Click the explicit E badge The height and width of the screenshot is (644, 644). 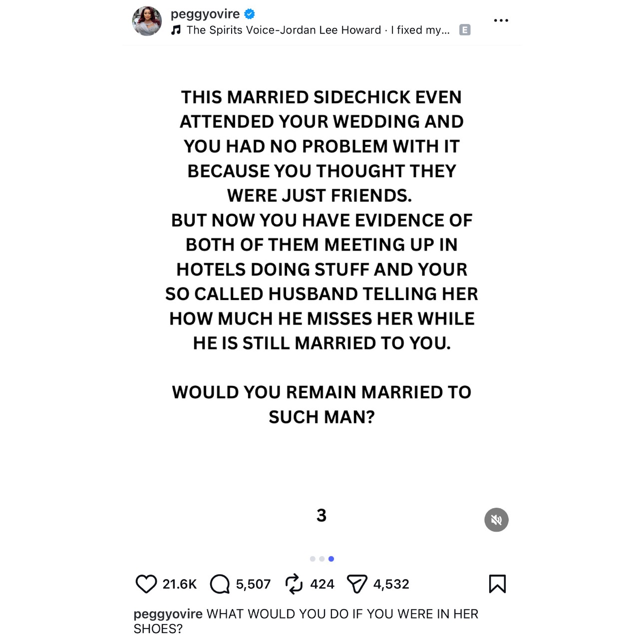465,30
